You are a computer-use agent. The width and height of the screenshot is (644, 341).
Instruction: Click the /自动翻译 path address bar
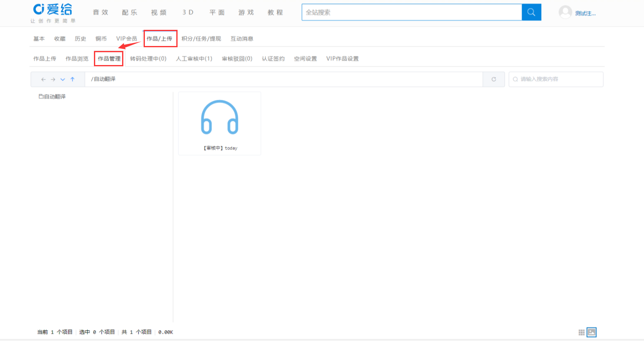[284, 79]
